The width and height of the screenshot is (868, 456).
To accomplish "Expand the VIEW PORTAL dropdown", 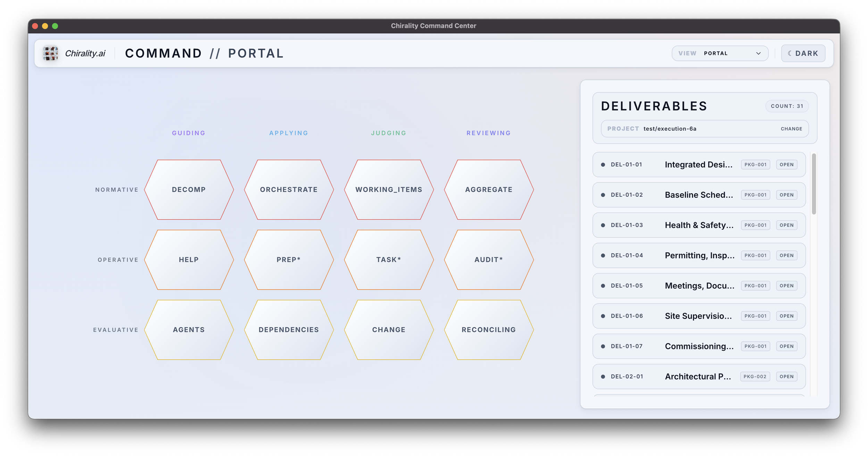I will (x=720, y=54).
